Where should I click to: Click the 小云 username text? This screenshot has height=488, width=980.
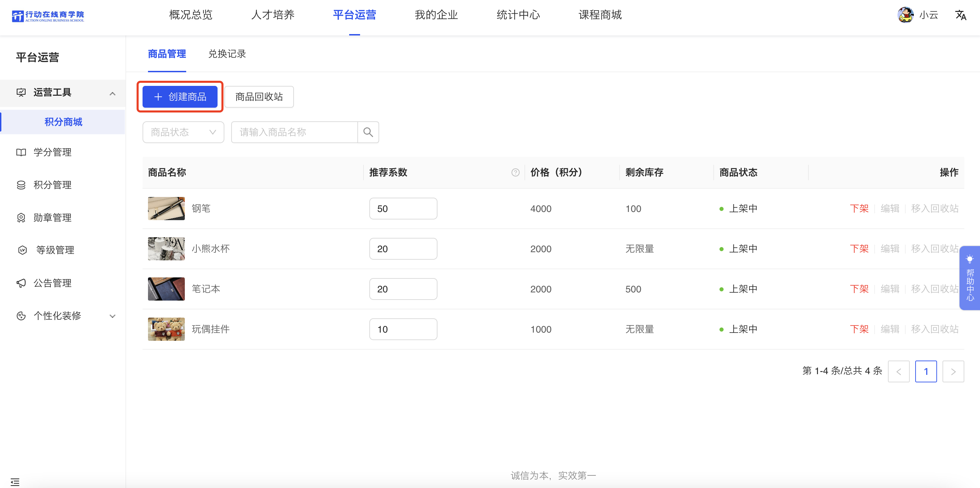click(x=929, y=15)
